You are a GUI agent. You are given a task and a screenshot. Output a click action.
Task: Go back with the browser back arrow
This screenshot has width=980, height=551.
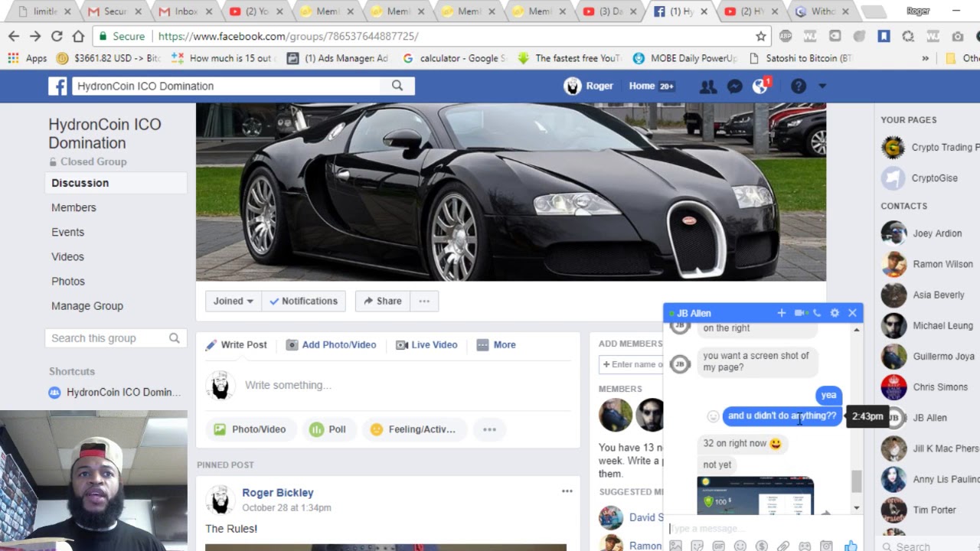(x=14, y=36)
